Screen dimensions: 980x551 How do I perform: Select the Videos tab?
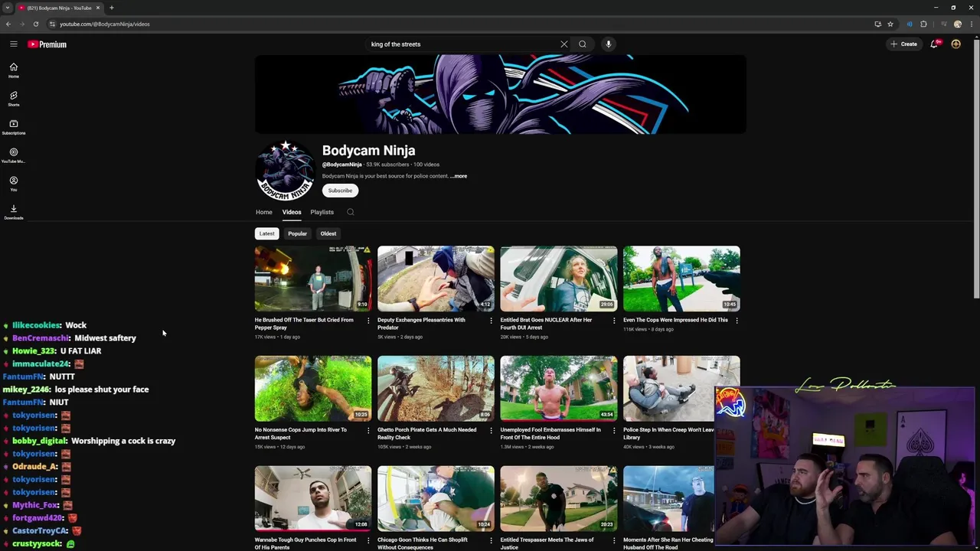click(292, 212)
